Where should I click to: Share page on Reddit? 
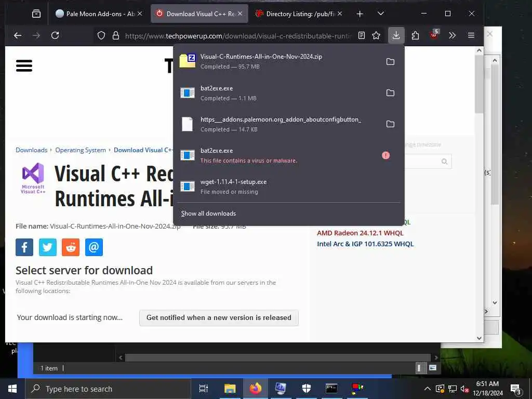[x=71, y=247]
